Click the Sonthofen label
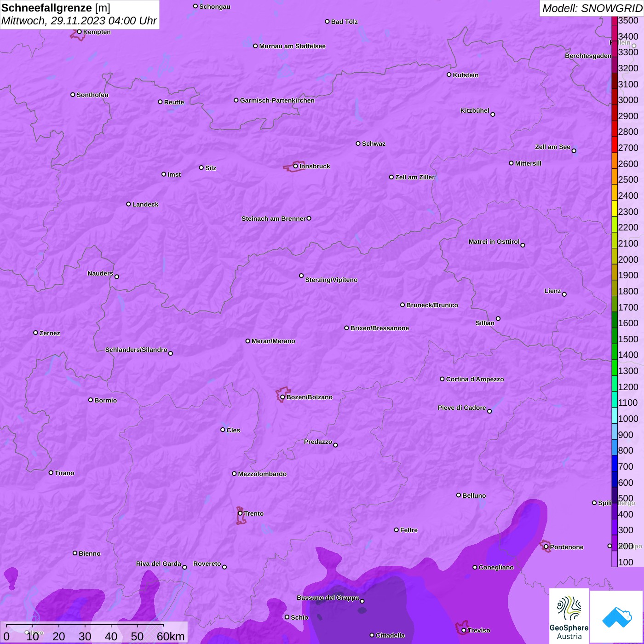 pyautogui.click(x=92, y=95)
